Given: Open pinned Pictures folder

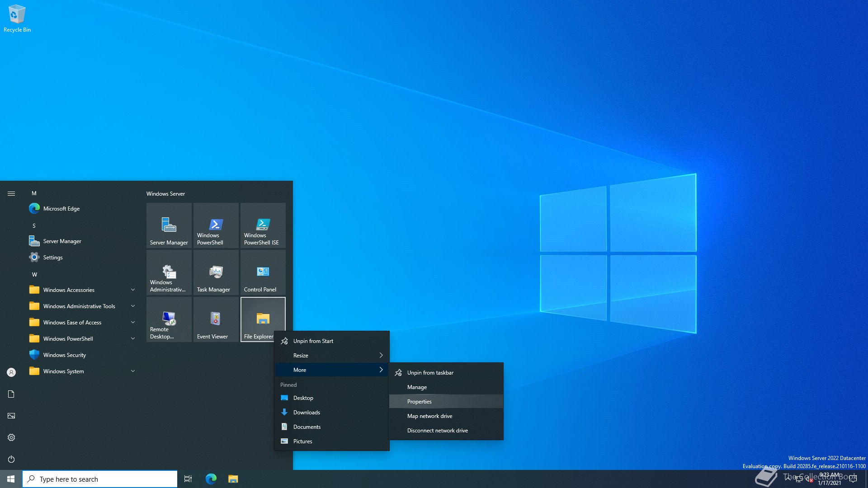Looking at the screenshot, I should (x=332, y=441).
